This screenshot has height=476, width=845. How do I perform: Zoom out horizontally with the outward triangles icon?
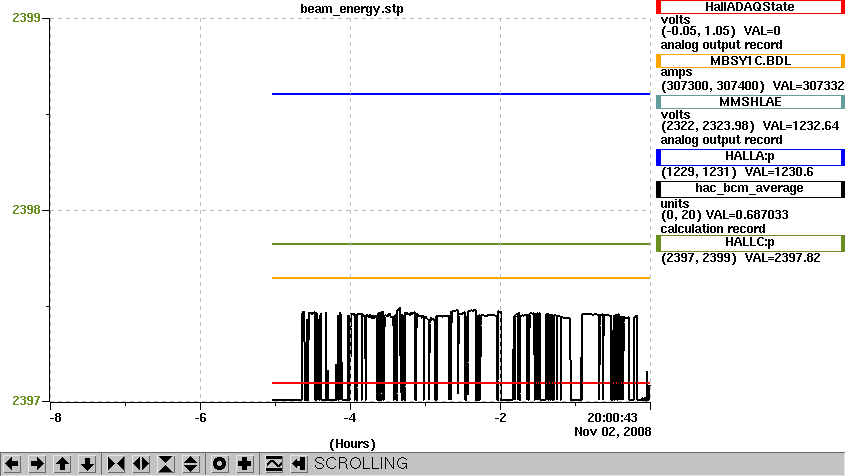[141, 464]
